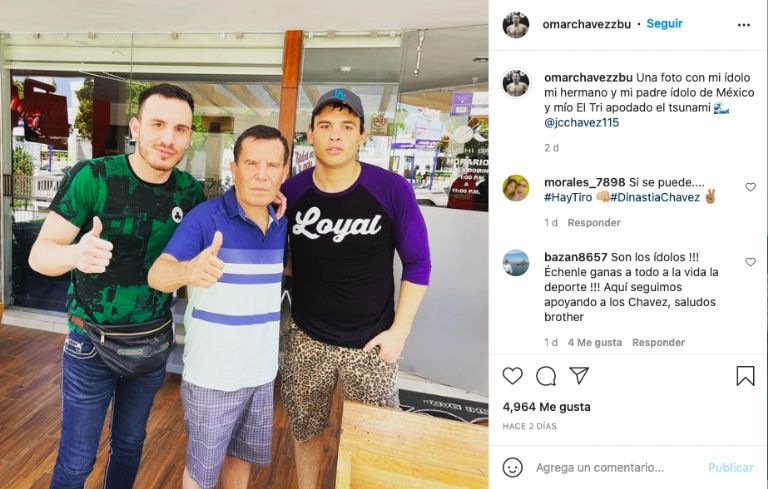Like the morales_7898 comment

pos(750,187)
